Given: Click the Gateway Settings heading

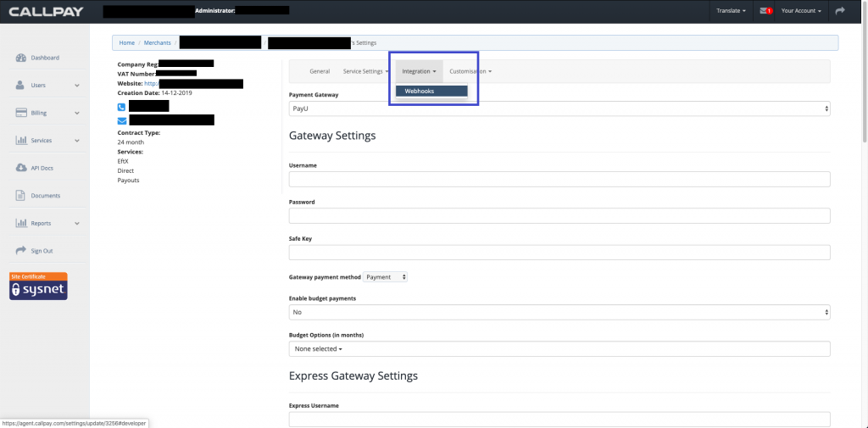Looking at the screenshot, I should coord(332,136).
